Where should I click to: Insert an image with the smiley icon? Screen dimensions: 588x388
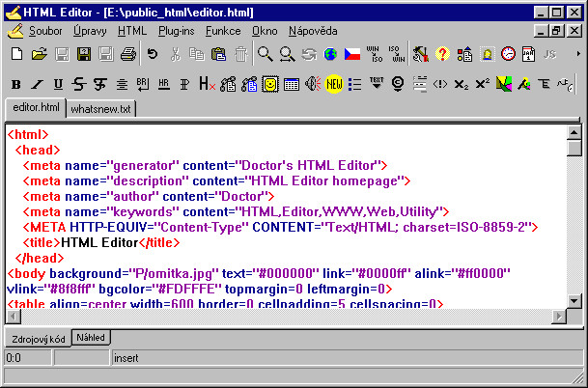(x=270, y=84)
